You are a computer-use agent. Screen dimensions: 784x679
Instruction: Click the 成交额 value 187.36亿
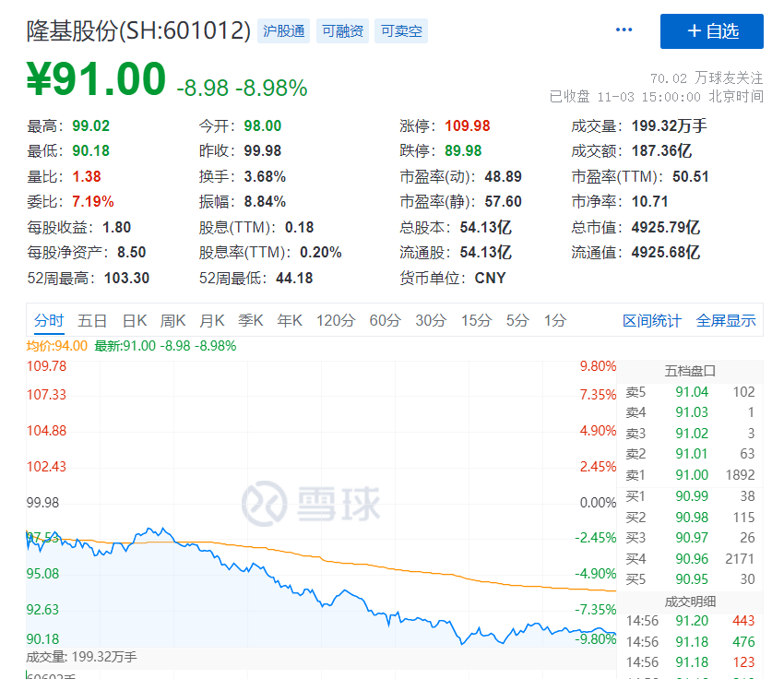(661, 150)
